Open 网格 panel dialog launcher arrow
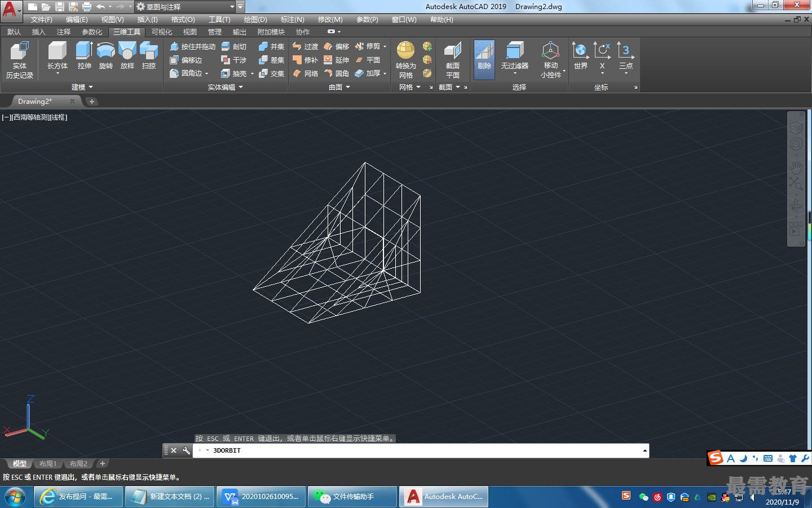812x508 pixels. click(x=431, y=87)
